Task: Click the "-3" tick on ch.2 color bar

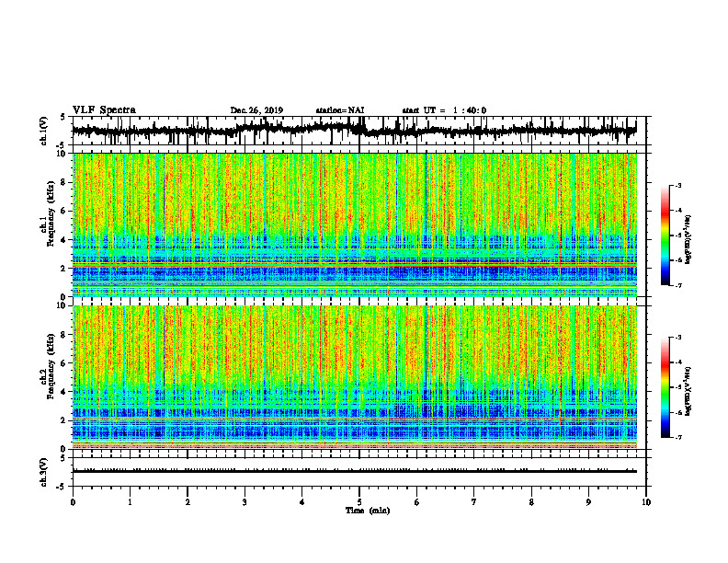Action: pyautogui.click(x=678, y=338)
